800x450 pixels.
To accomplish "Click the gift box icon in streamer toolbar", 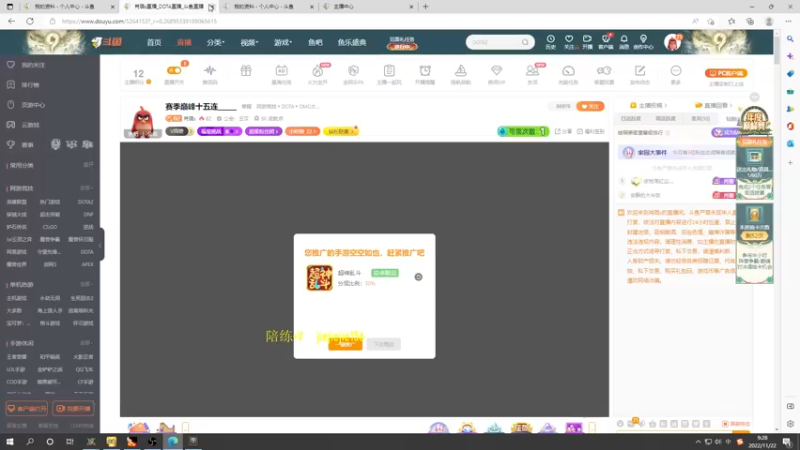I will (246, 70).
